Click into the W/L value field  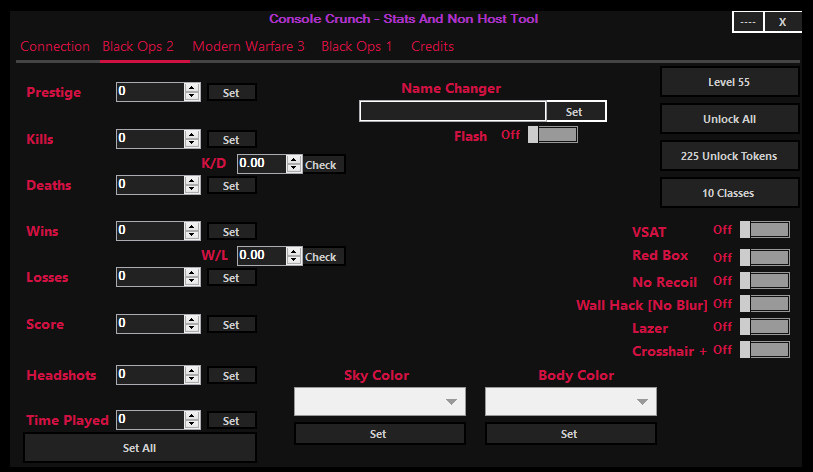coord(262,255)
